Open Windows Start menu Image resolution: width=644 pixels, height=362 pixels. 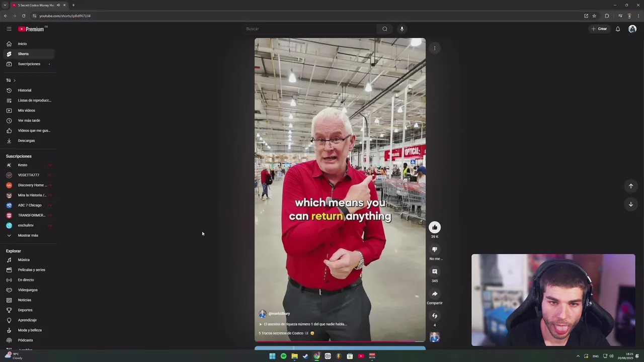pos(272,356)
